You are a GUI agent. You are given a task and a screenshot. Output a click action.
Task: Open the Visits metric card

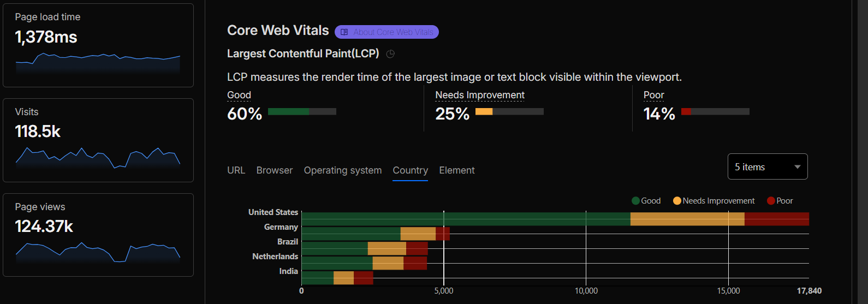coord(98,140)
